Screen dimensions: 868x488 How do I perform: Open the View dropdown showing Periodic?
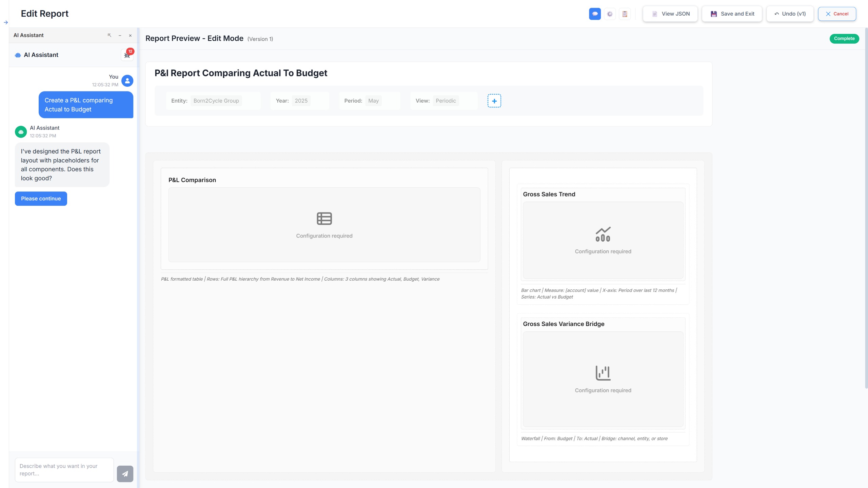tap(446, 101)
